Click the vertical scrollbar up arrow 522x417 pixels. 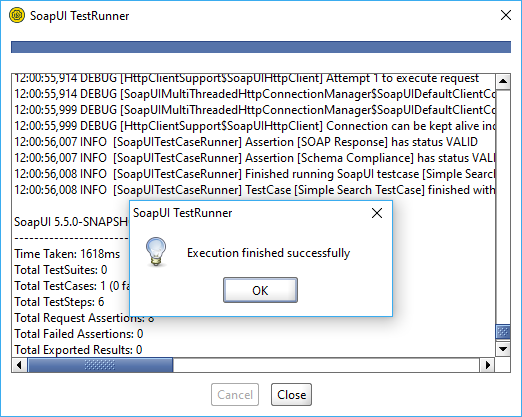coord(503,81)
